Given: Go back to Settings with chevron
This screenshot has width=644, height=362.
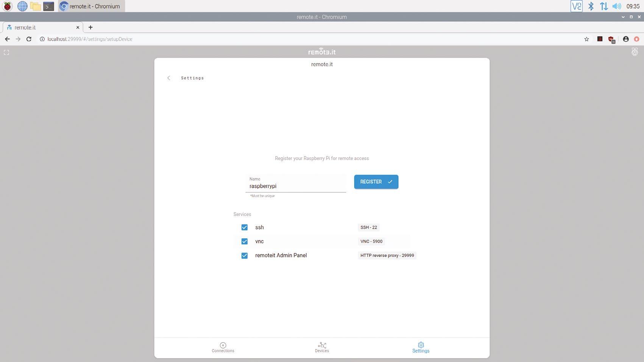Looking at the screenshot, I should click(169, 78).
